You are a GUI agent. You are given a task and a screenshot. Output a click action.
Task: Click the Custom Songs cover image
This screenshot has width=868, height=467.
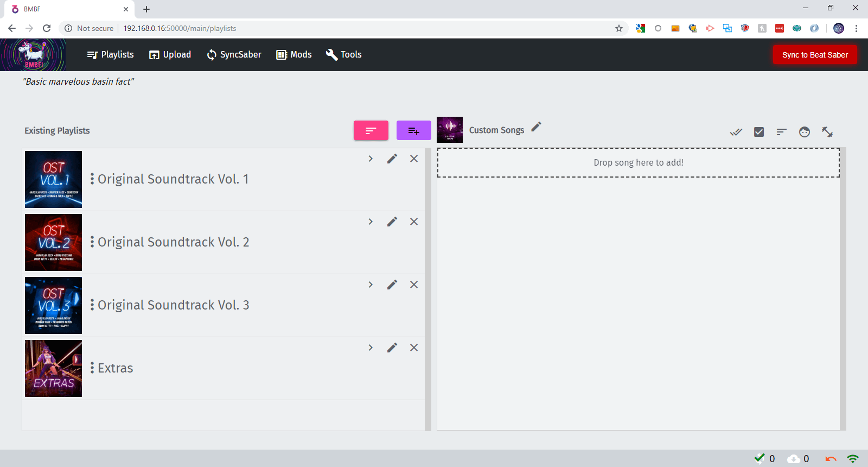[450, 130]
